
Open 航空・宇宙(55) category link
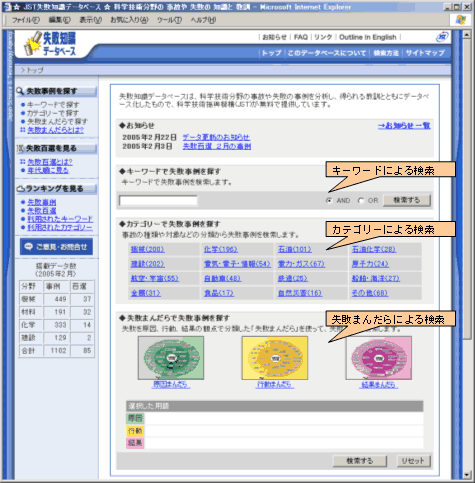(x=155, y=278)
